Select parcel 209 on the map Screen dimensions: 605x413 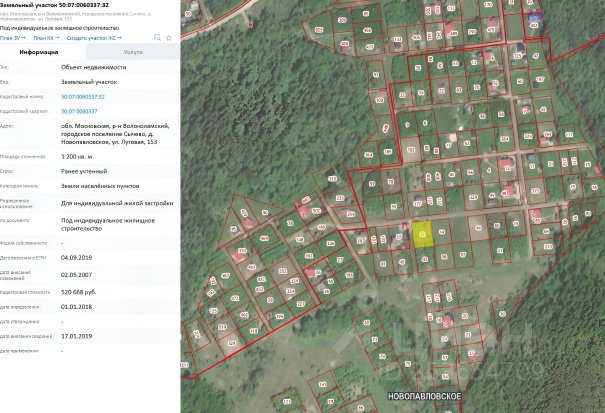coord(342,20)
